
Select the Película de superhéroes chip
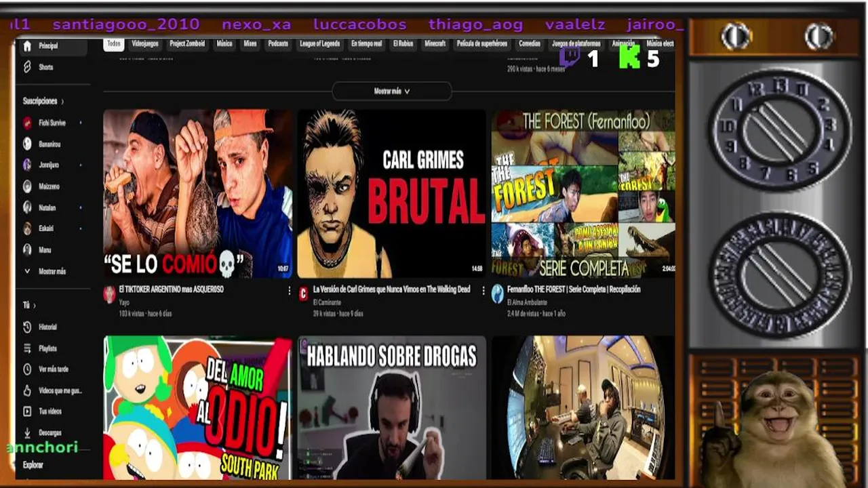tap(482, 43)
